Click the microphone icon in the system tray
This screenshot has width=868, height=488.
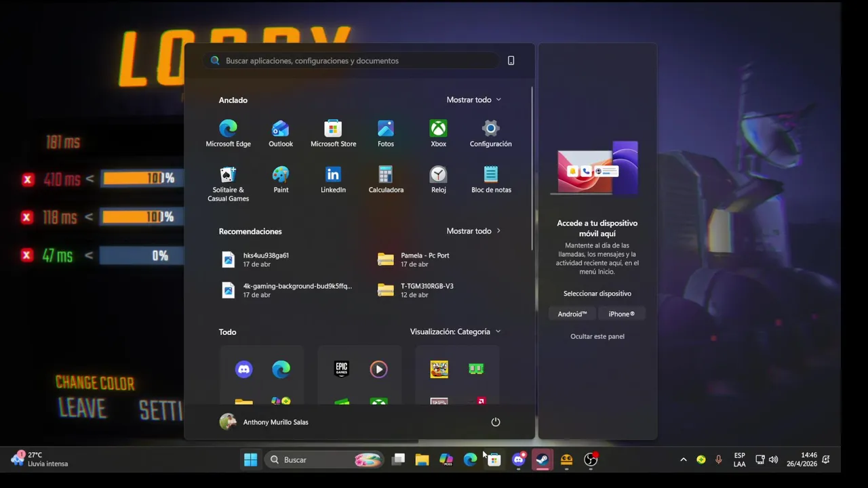pos(718,460)
